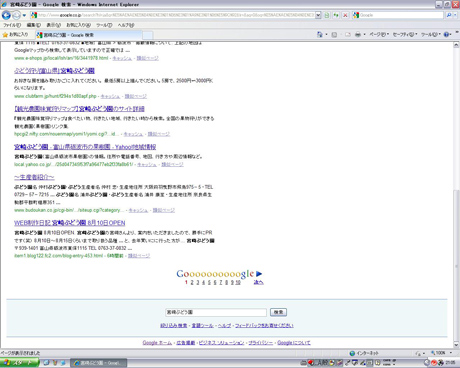
Task: Click the toolbar search magnifier button
Action: point(449,15)
